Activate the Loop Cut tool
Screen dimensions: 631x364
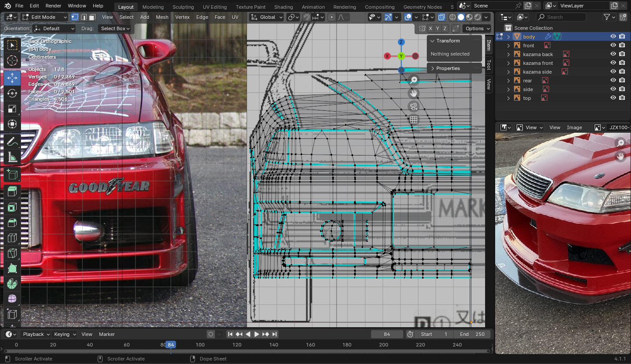12,238
